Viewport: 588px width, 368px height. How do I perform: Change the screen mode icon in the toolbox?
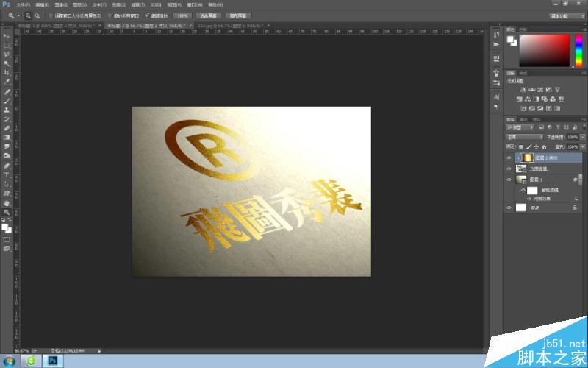pos(7,249)
